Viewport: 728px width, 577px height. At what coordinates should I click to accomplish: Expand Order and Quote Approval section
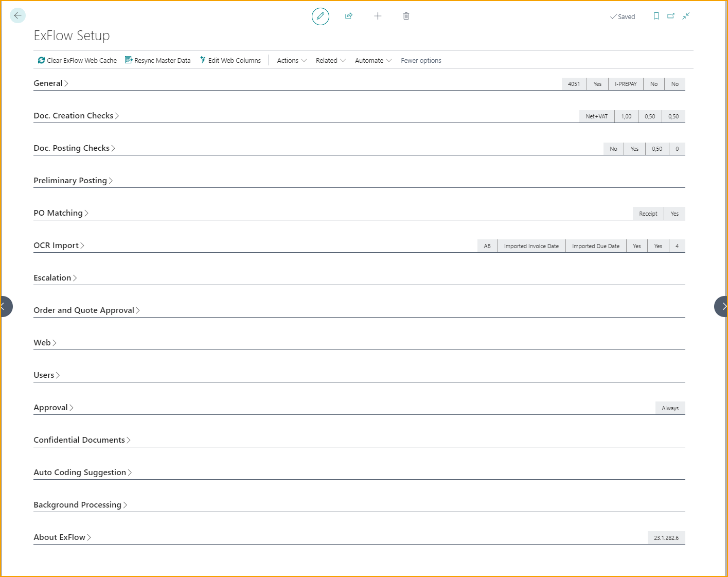click(87, 310)
